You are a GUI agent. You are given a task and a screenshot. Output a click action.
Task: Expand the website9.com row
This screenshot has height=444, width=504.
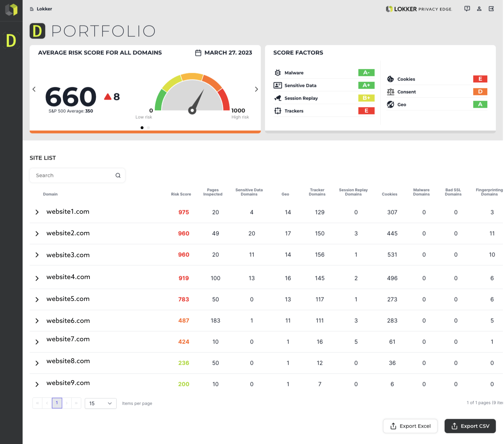coord(37,384)
